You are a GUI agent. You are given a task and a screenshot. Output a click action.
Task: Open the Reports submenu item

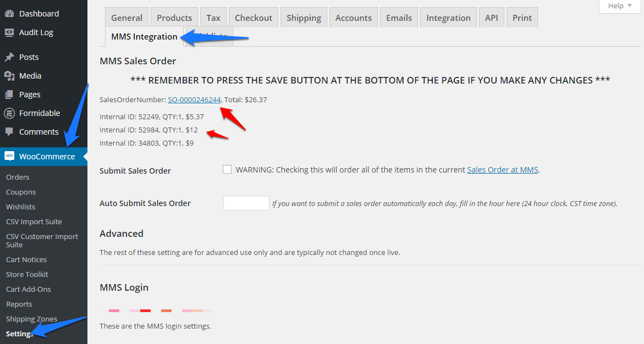pyautogui.click(x=19, y=304)
